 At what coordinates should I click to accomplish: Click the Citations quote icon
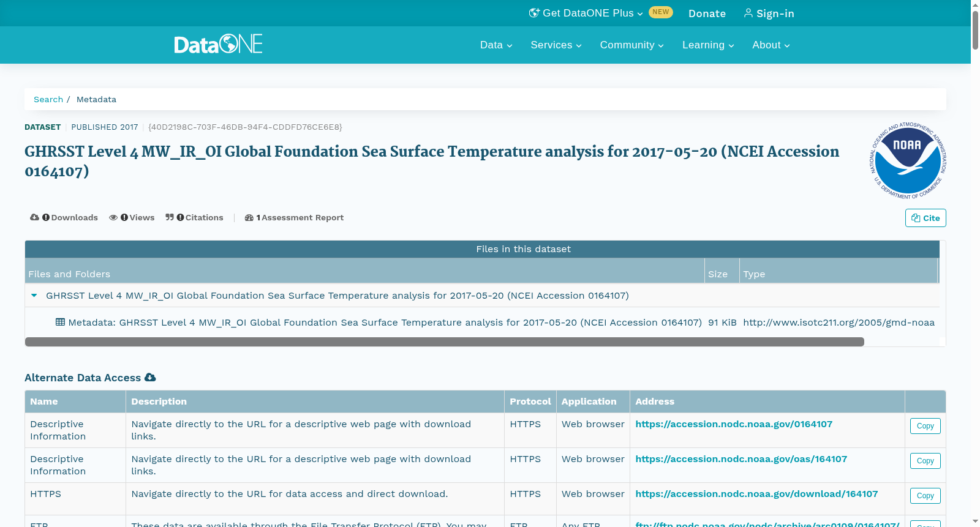(x=170, y=217)
